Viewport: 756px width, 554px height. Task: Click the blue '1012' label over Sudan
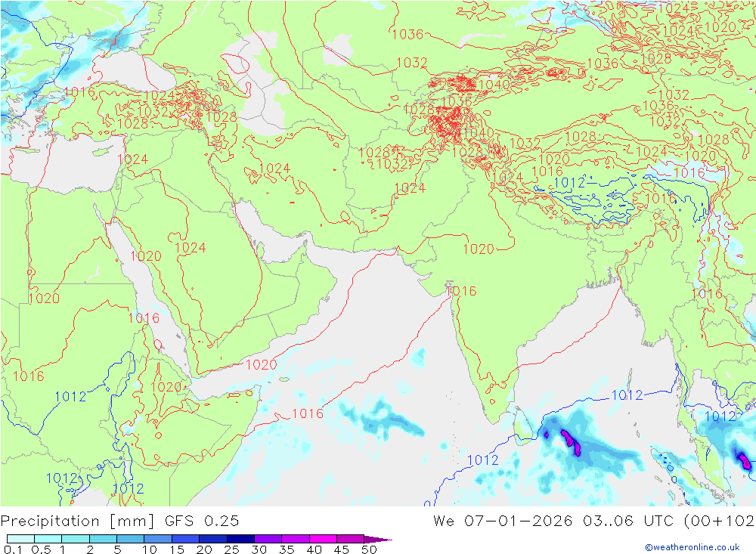click(x=70, y=396)
